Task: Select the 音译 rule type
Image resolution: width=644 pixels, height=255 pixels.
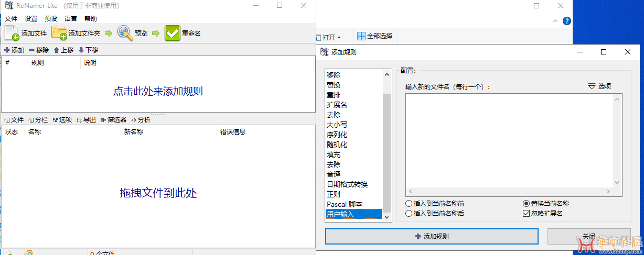Action: click(x=354, y=174)
